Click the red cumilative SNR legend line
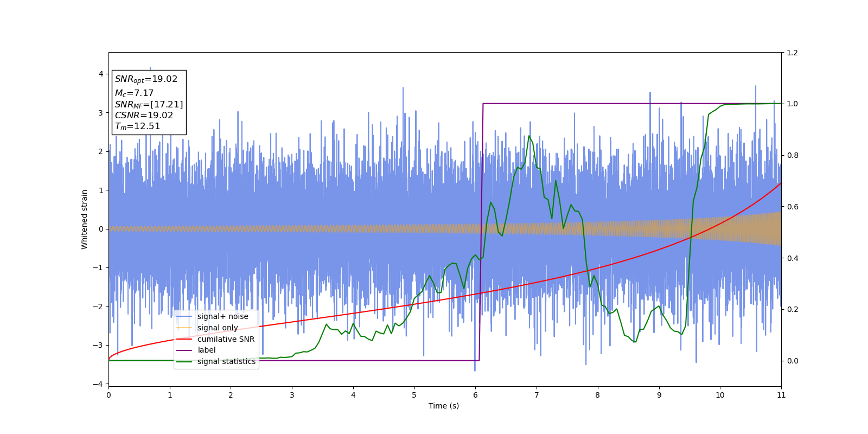 click(184, 339)
